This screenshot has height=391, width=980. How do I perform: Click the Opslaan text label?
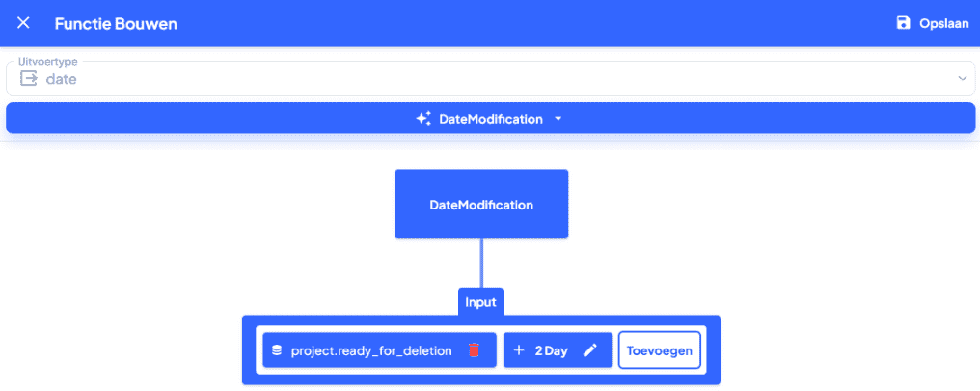943,23
